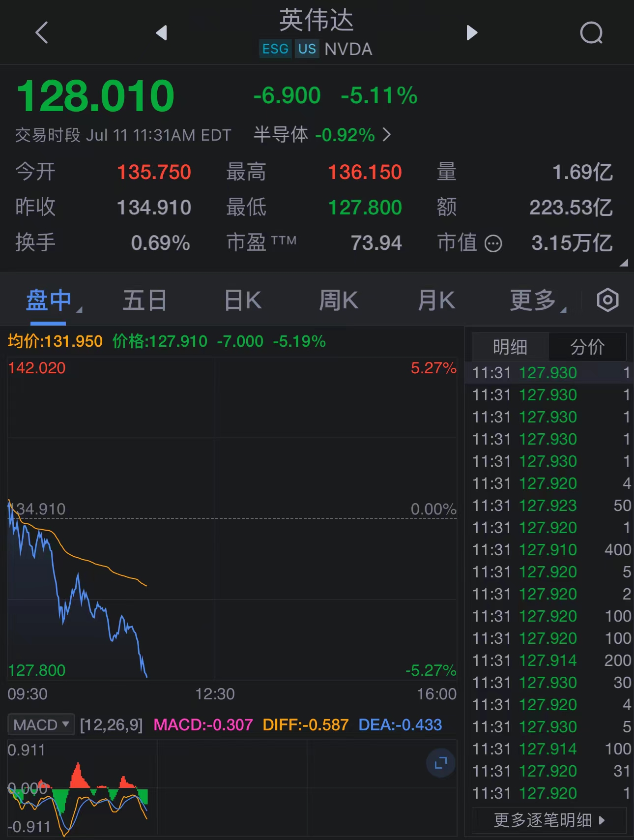Tap the volume value 1.69亿
Image resolution: width=634 pixels, height=840 pixels.
point(582,172)
